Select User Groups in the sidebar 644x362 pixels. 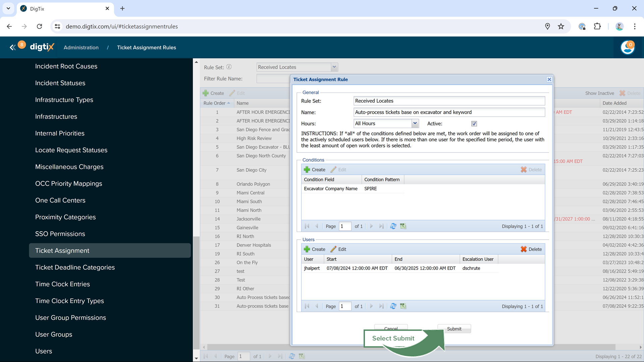[x=54, y=334]
